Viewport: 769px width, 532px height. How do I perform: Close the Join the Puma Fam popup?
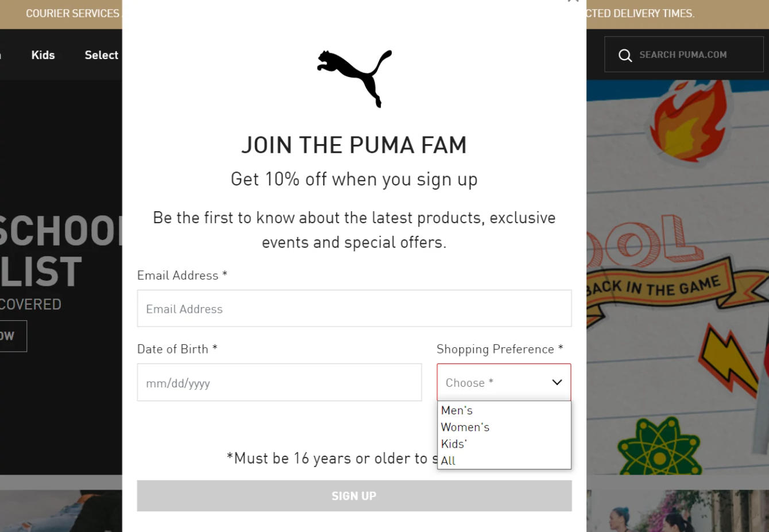coord(573,2)
